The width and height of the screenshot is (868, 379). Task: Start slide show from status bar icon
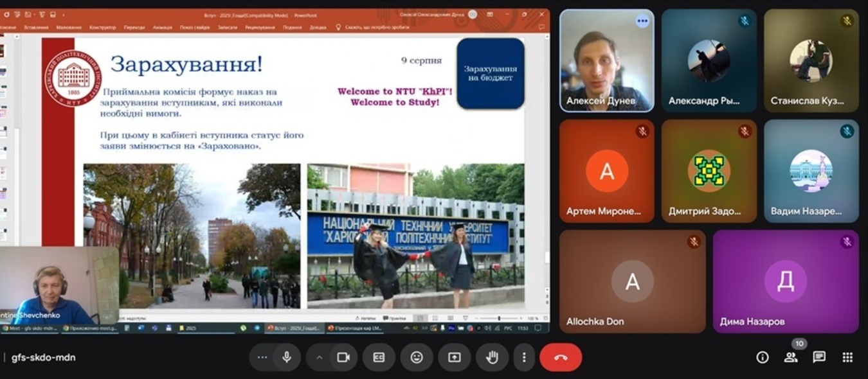(x=464, y=318)
